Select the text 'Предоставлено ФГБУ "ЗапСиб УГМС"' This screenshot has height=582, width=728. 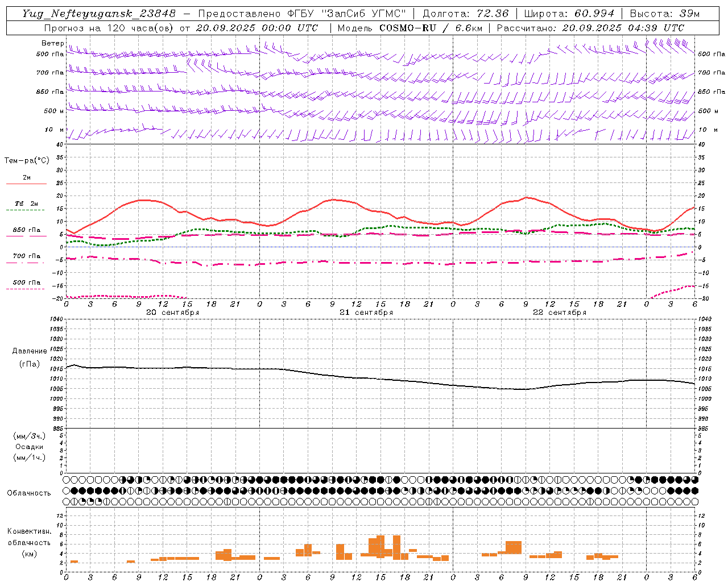coord(302,14)
